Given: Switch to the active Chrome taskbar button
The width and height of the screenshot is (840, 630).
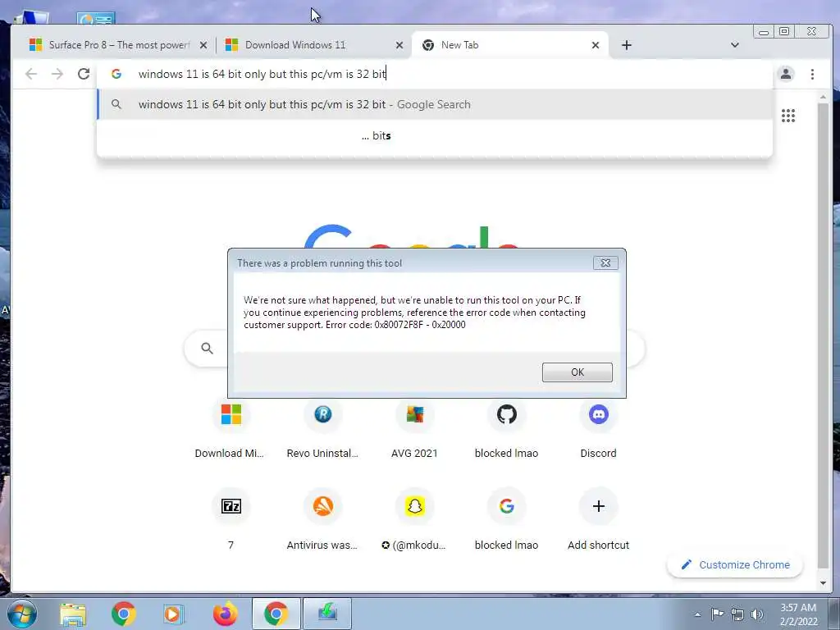Looking at the screenshot, I should click(x=276, y=614).
